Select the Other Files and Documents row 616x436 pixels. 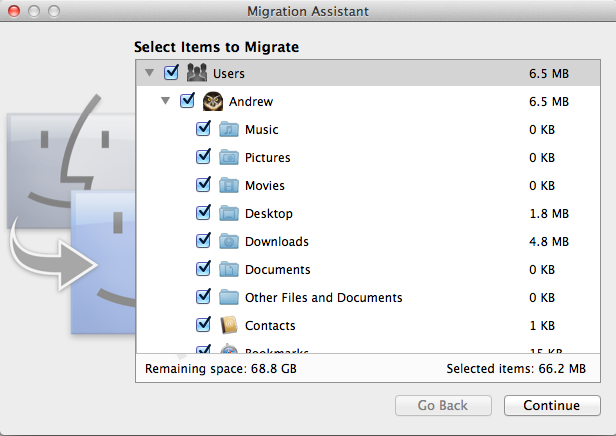(x=323, y=297)
